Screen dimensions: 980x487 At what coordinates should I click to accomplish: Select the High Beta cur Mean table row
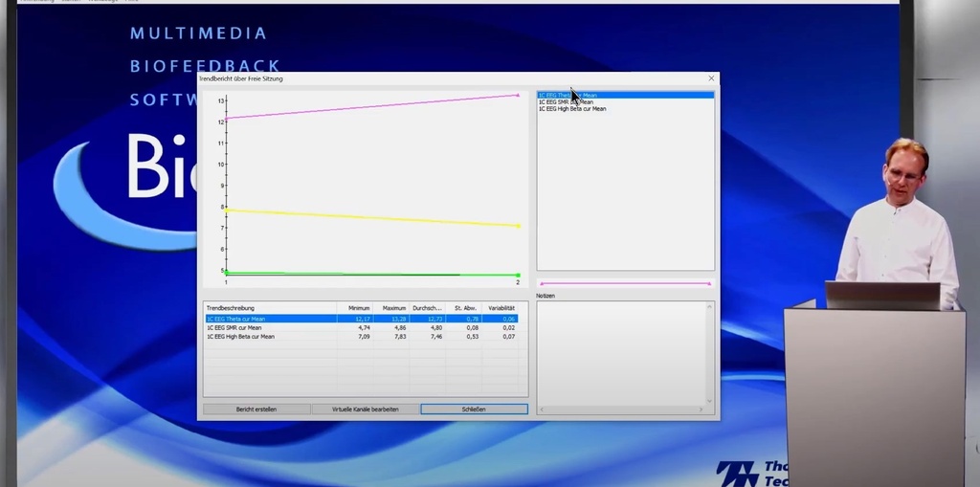tap(361, 337)
